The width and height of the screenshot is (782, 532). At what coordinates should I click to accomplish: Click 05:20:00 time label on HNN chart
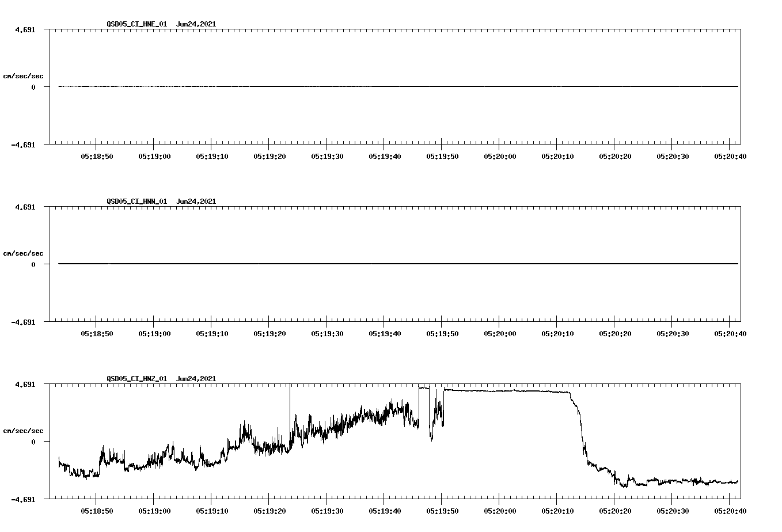[x=500, y=333]
